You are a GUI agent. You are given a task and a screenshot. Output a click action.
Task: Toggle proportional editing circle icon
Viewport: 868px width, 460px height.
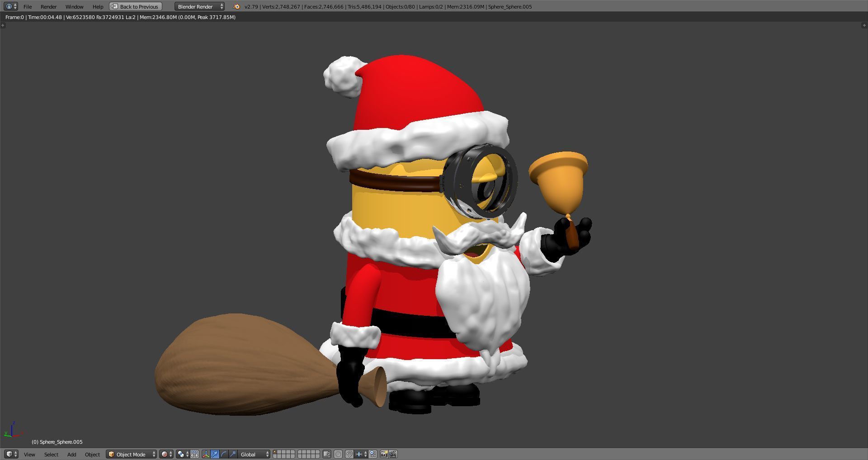pos(338,454)
